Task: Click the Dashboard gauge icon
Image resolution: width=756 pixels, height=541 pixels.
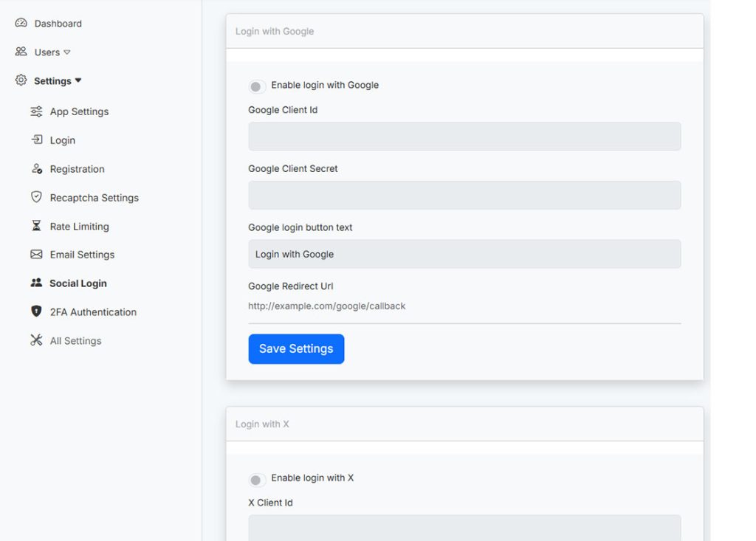Action: point(21,23)
